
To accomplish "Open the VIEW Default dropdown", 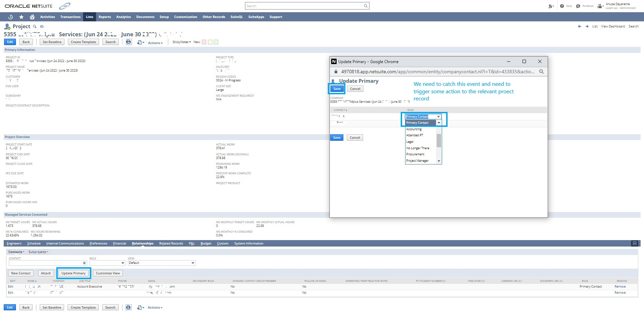I will point(162,263).
